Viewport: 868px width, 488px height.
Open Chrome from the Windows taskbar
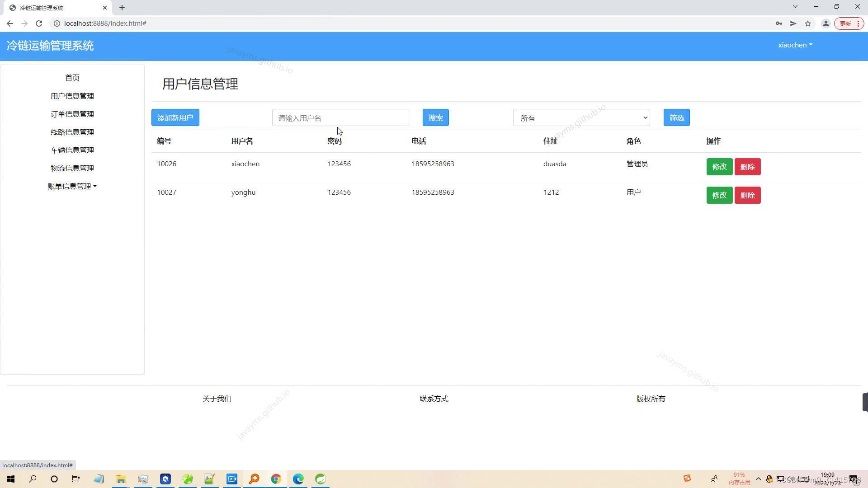pos(276,479)
